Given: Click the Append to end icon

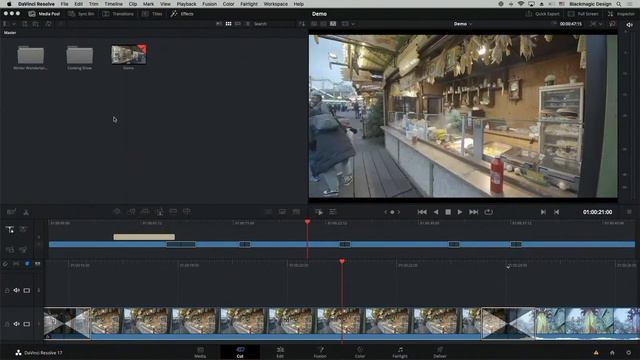Looking at the screenshot, I should 131,211.
